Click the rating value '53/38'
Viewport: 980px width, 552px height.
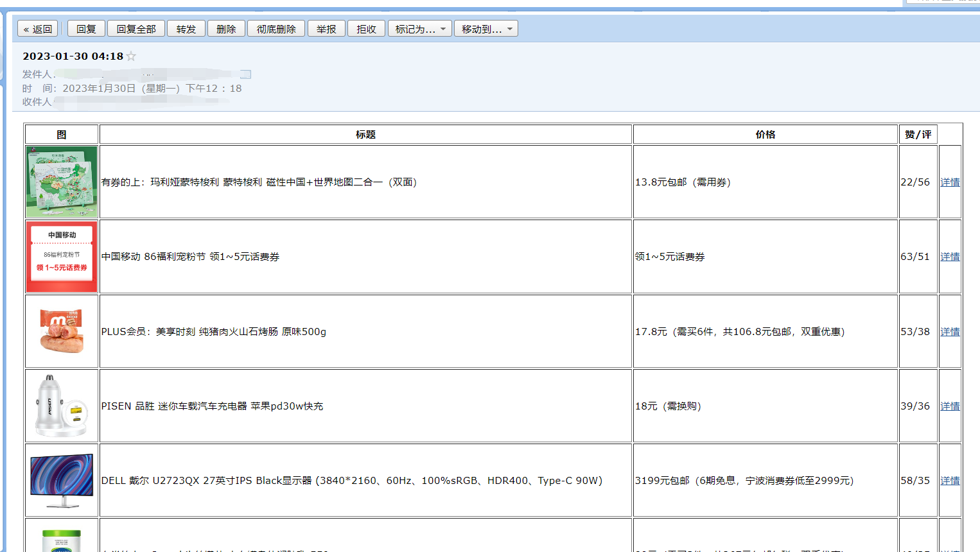pyautogui.click(x=915, y=332)
